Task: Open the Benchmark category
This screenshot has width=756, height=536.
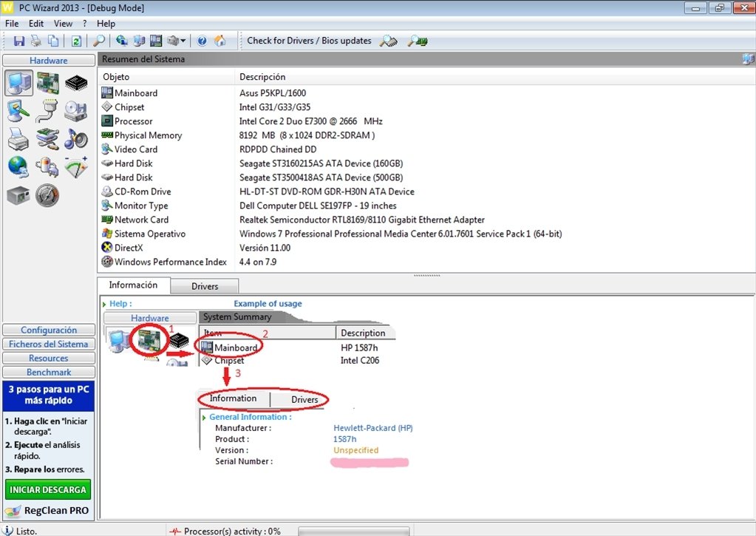Action: coord(49,372)
